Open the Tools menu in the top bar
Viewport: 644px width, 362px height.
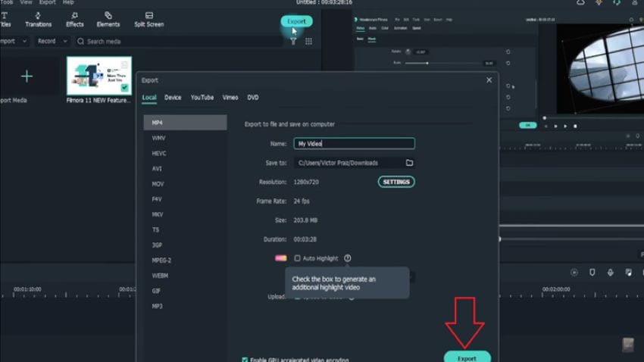[x=6, y=2]
